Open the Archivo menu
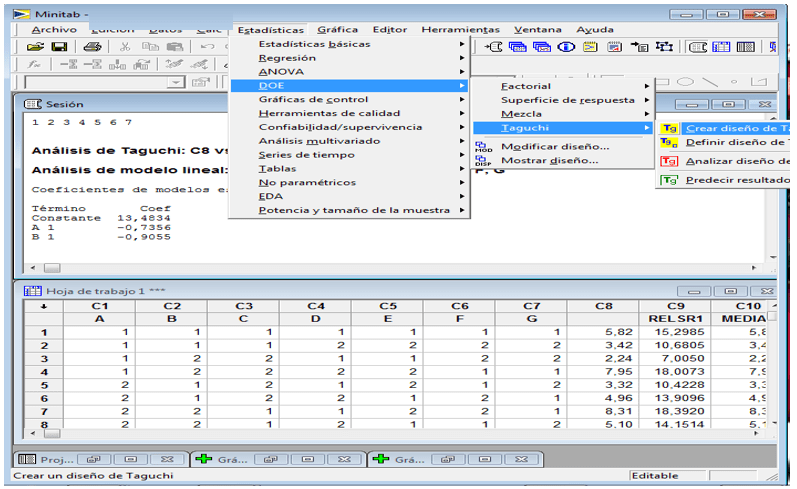Screen dimensions: 797x489 click(x=54, y=29)
